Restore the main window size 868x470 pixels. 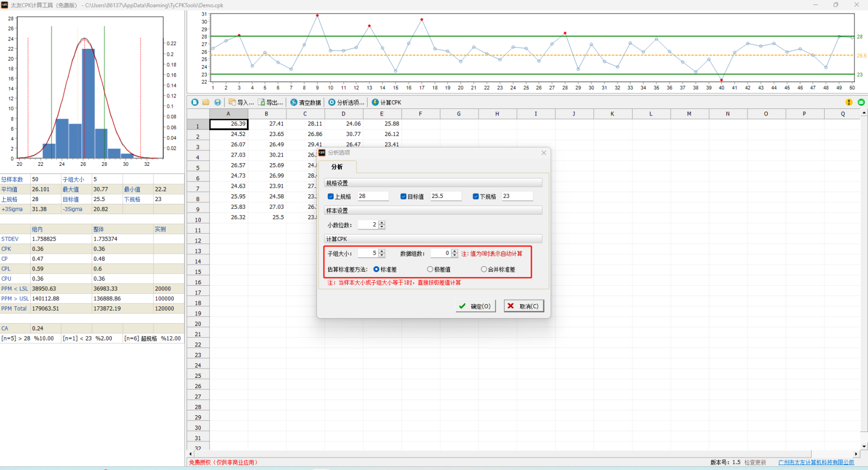pyautogui.click(x=836, y=5)
